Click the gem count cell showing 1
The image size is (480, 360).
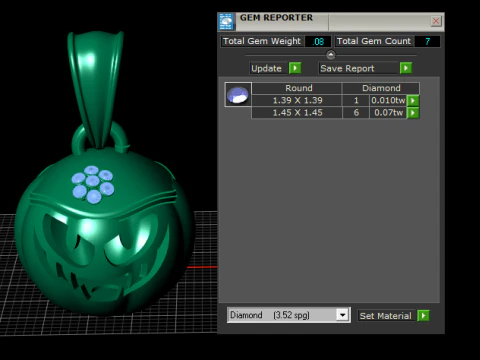point(356,100)
